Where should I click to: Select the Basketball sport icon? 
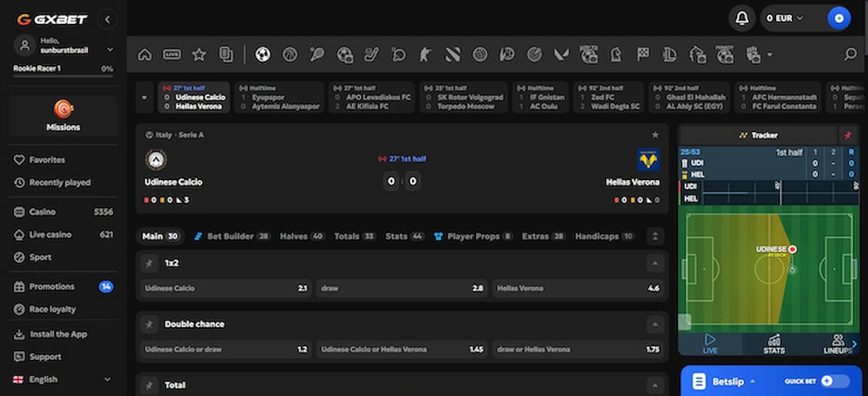click(290, 54)
